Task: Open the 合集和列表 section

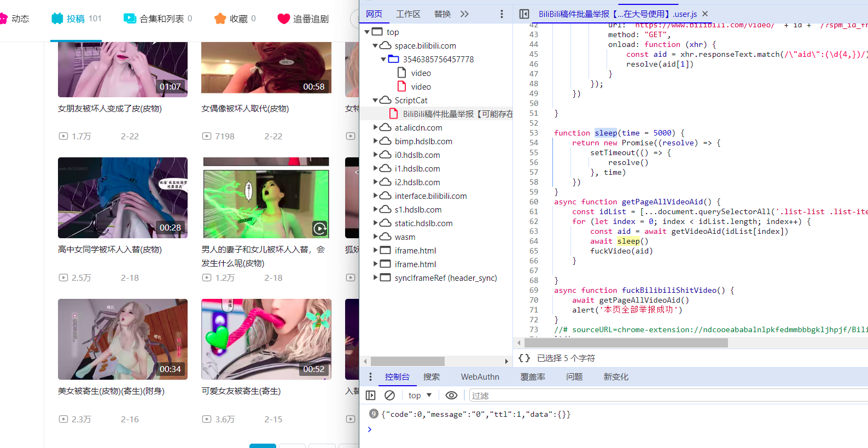Action: (158, 19)
